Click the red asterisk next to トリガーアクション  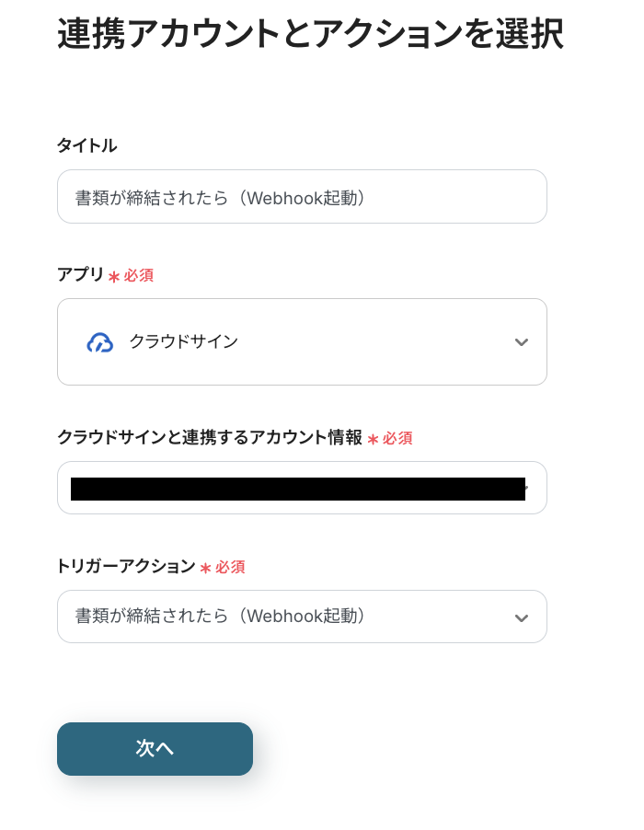pos(205,569)
